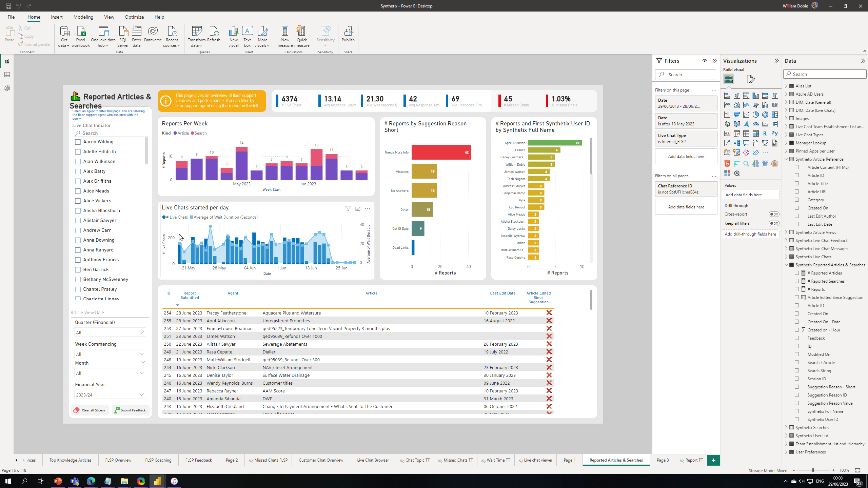Expand the Synthetix Searches table

pos(786,427)
